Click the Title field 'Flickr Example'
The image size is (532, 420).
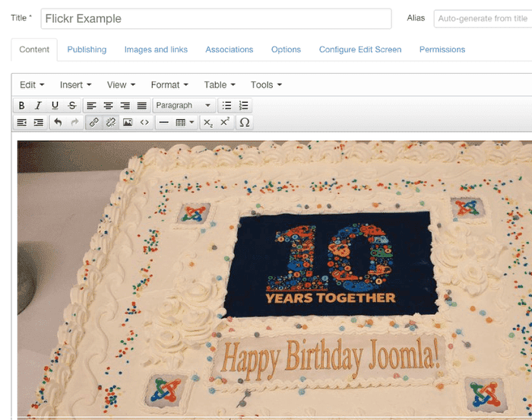click(216, 19)
